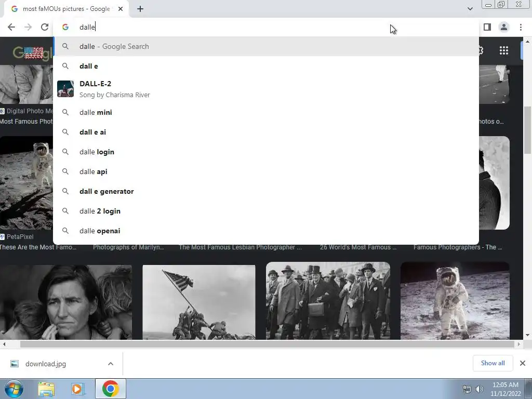
Task: Select 'dalle - Google Search' suggestion
Action: [266, 46]
